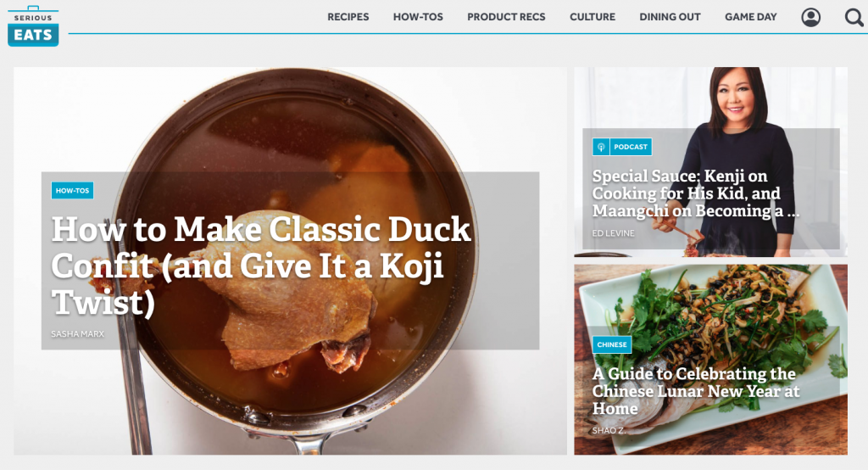View author Sasha Marx's page
The width and height of the screenshot is (868, 470).
[x=77, y=333]
